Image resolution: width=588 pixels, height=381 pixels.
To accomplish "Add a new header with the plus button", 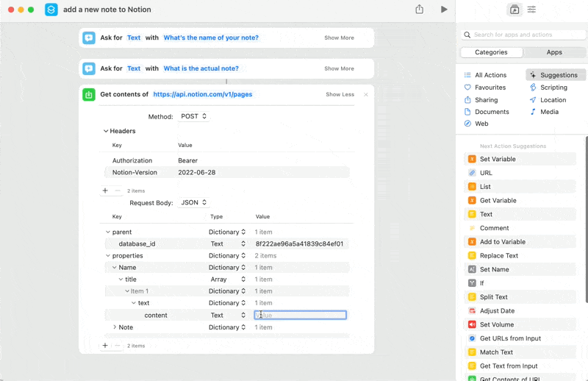I will (105, 190).
